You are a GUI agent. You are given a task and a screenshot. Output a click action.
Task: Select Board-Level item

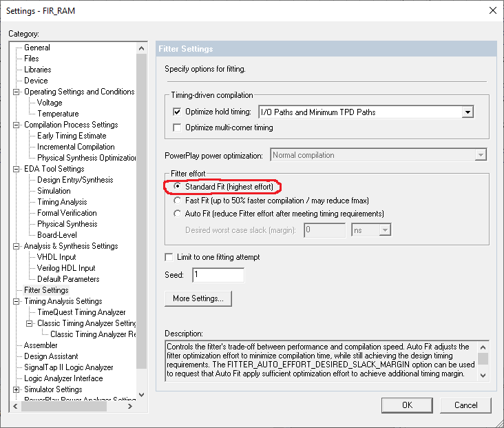pyautogui.click(x=57, y=235)
